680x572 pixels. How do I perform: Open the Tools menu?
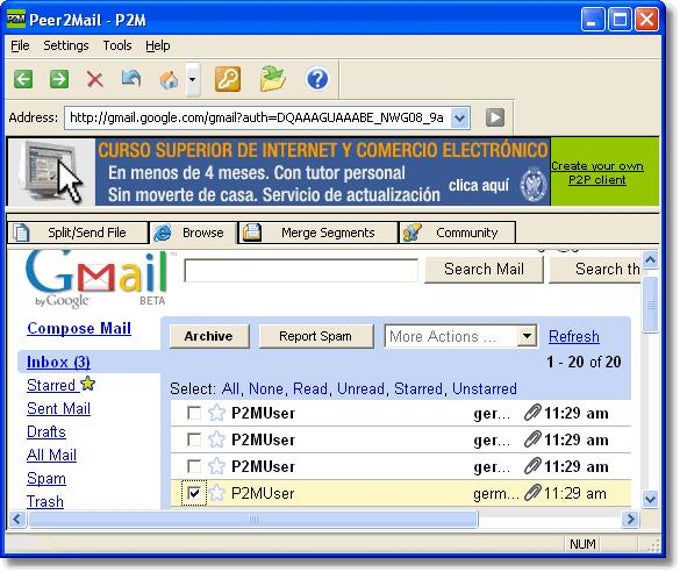click(117, 46)
